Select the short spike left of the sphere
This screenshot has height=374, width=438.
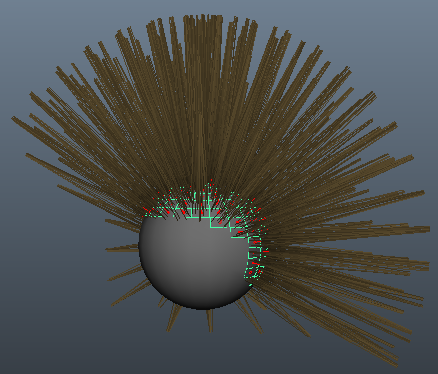click(122, 248)
